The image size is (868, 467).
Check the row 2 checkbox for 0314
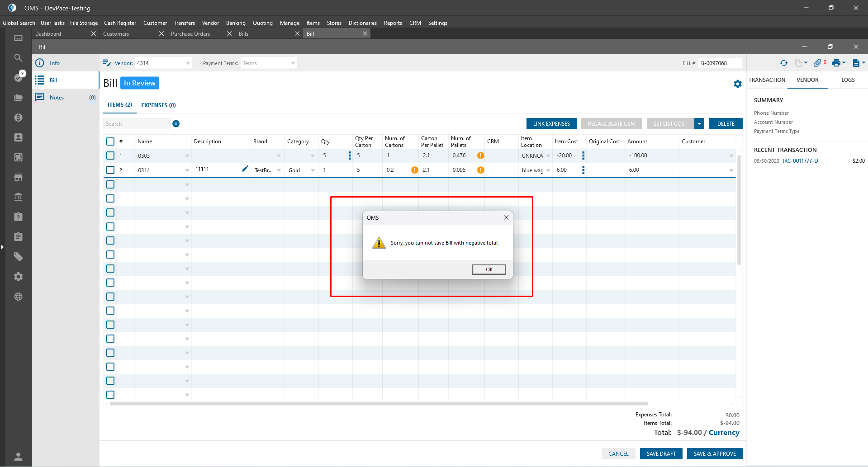pos(110,170)
